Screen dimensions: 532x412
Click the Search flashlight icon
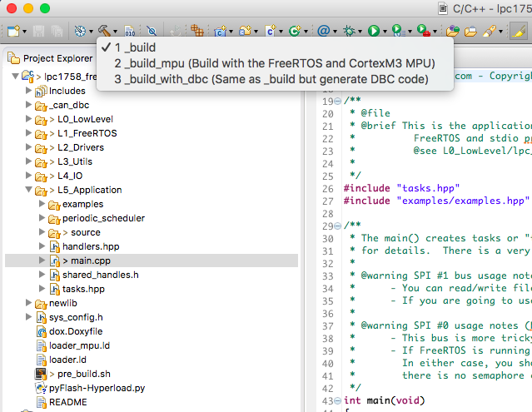[490, 31]
